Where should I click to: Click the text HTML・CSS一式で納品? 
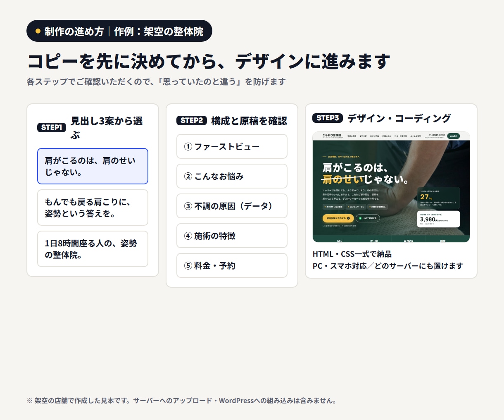[352, 254]
